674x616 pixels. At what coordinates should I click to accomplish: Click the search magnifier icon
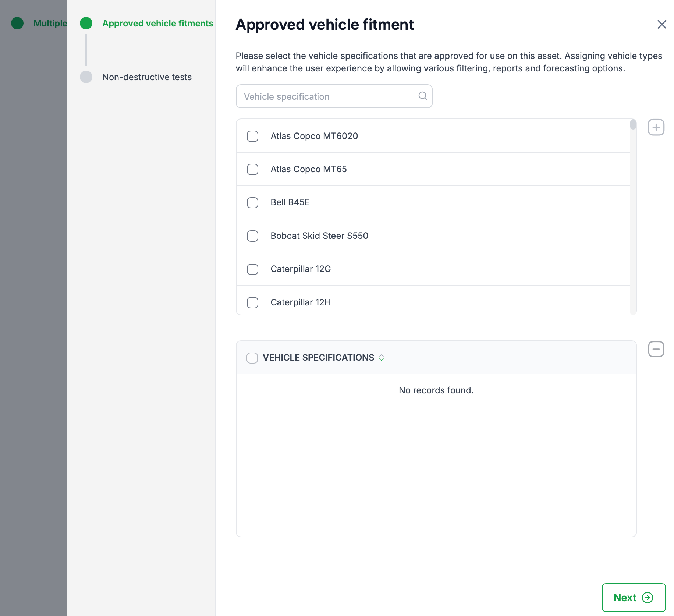423,96
